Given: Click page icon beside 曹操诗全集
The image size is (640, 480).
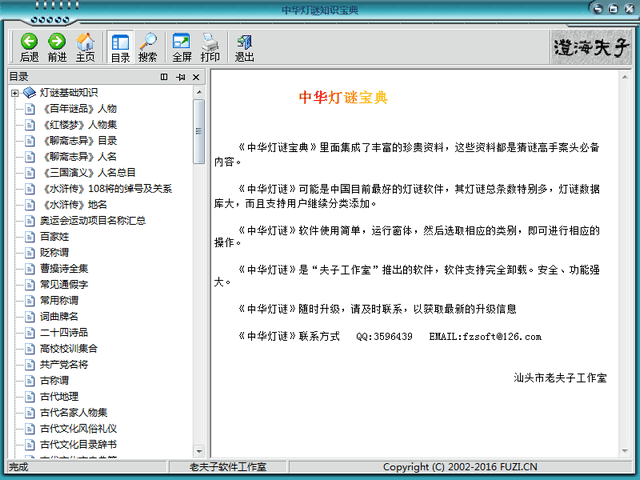Looking at the screenshot, I should click(x=30, y=269).
